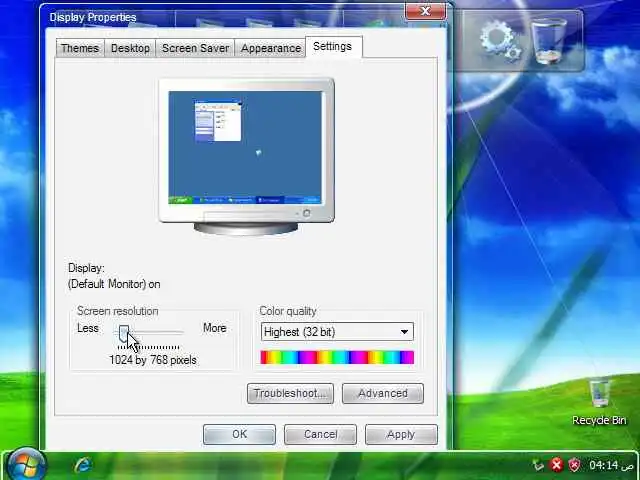This screenshot has width=640, height=480.
Task: Click the color quality spectrum bar
Action: [x=337, y=357]
